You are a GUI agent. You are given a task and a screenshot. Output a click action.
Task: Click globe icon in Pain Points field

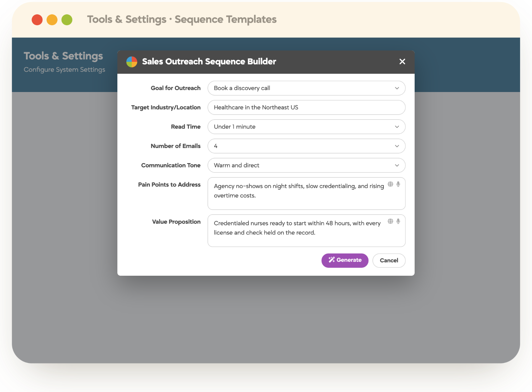[x=390, y=184]
